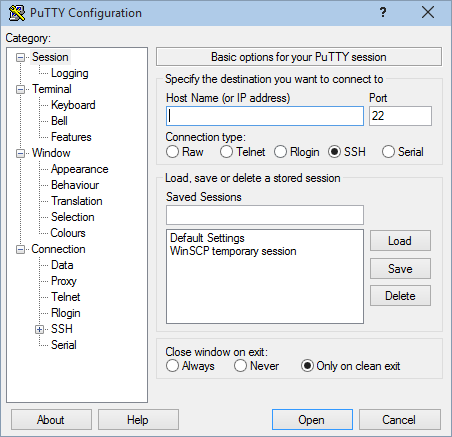
Task: Collapse the Connection tree node
Action: coord(21,249)
